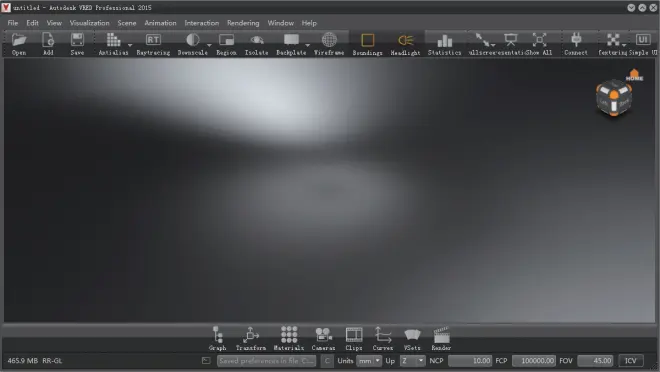660x372 pixels.
Task: Show the Statistics overlay
Action: tap(444, 44)
